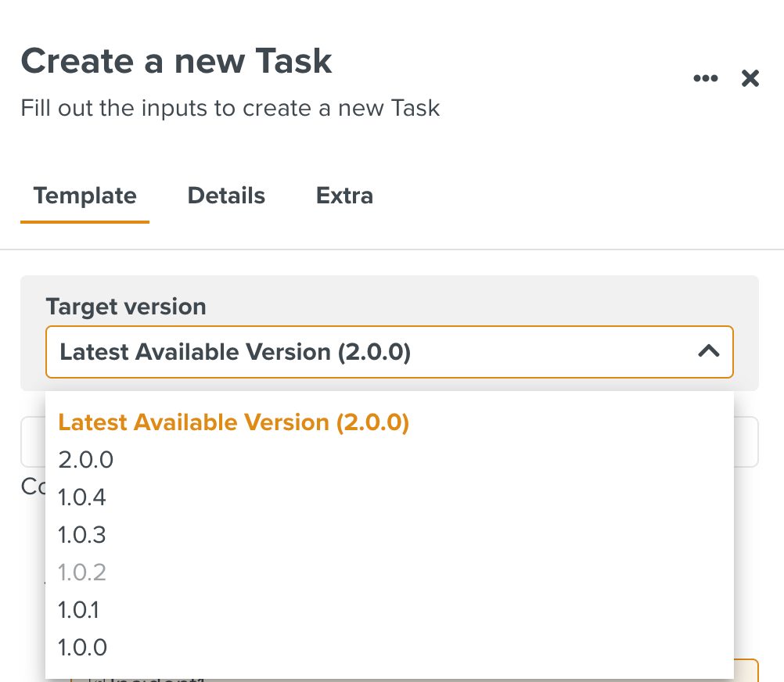Click the Create a new Task heading
The image size is (784, 682).
(x=177, y=61)
